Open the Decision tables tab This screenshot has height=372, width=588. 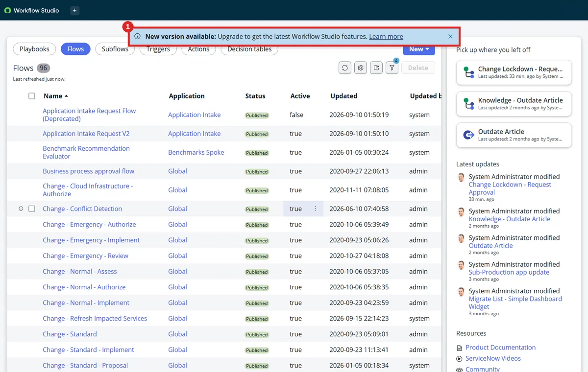250,49
